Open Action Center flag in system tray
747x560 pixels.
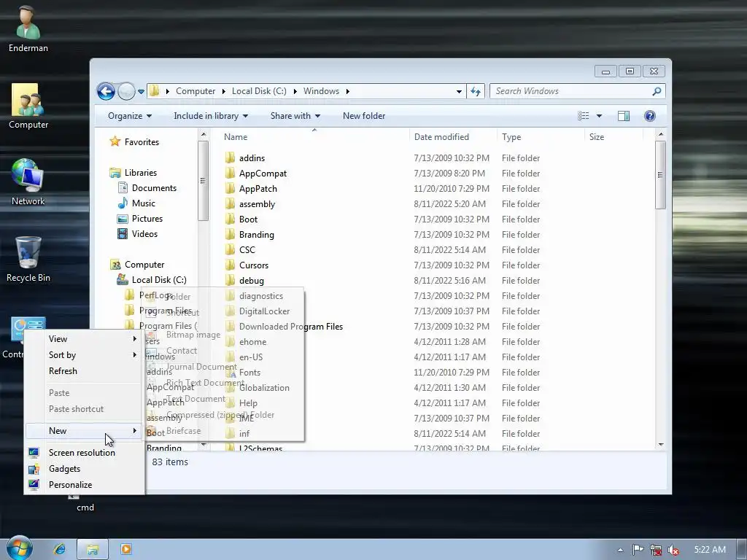pyautogui.click(x=638, y=550)
